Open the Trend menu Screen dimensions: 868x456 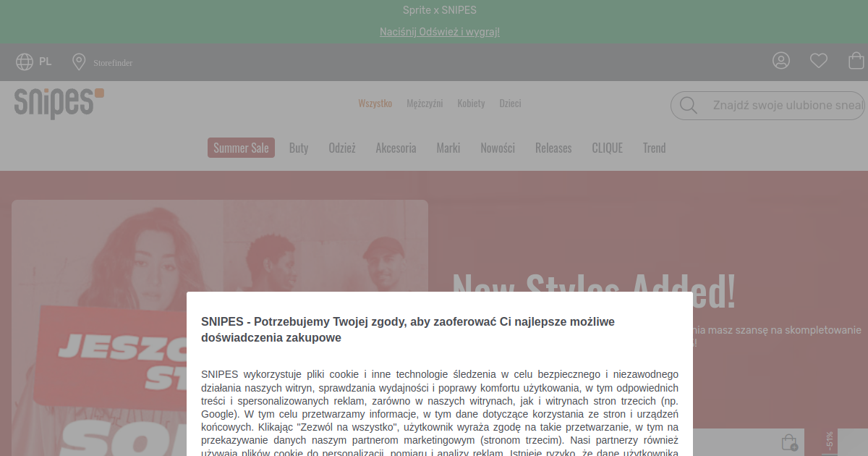[654, 148]
